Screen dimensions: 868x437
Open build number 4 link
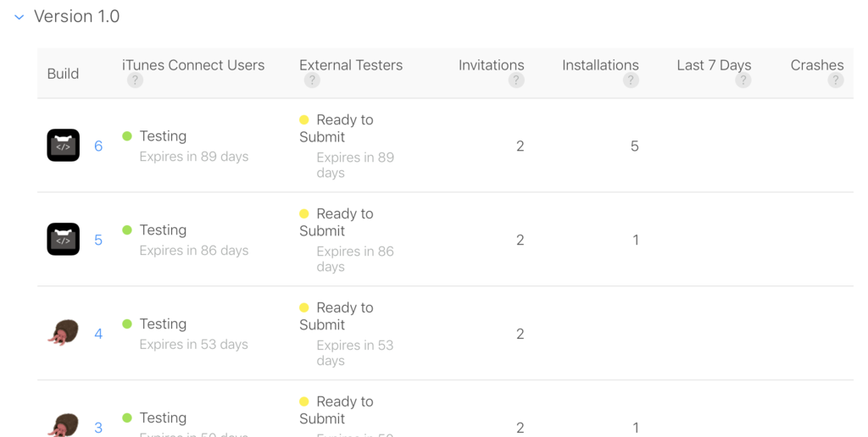[x=98, y=335]
